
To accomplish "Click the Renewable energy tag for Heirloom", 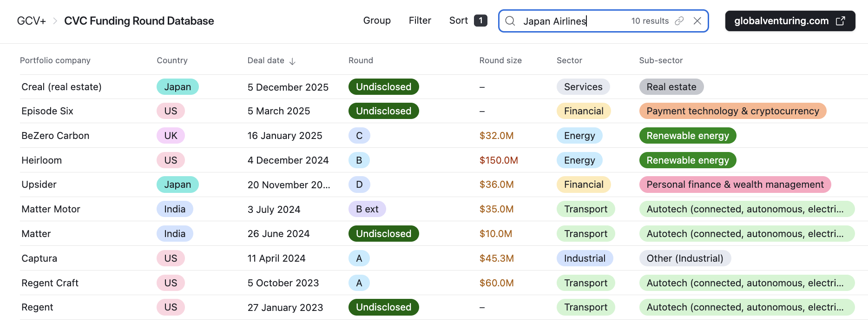I will click(x=687, y=160).
